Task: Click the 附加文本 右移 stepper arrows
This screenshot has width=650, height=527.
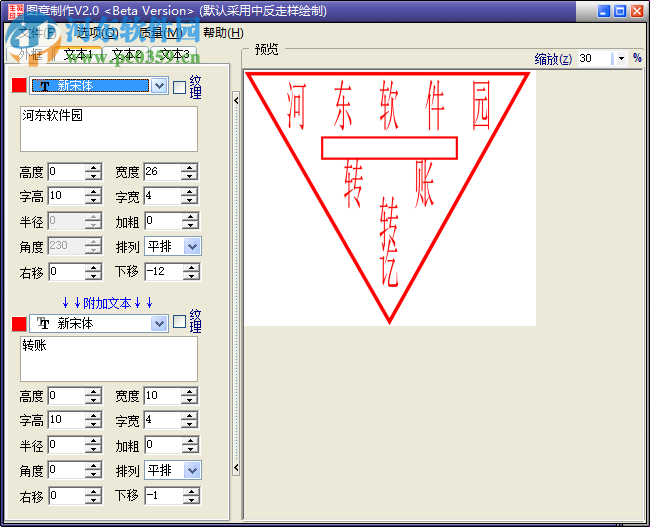Action: (x=94, y=496)
